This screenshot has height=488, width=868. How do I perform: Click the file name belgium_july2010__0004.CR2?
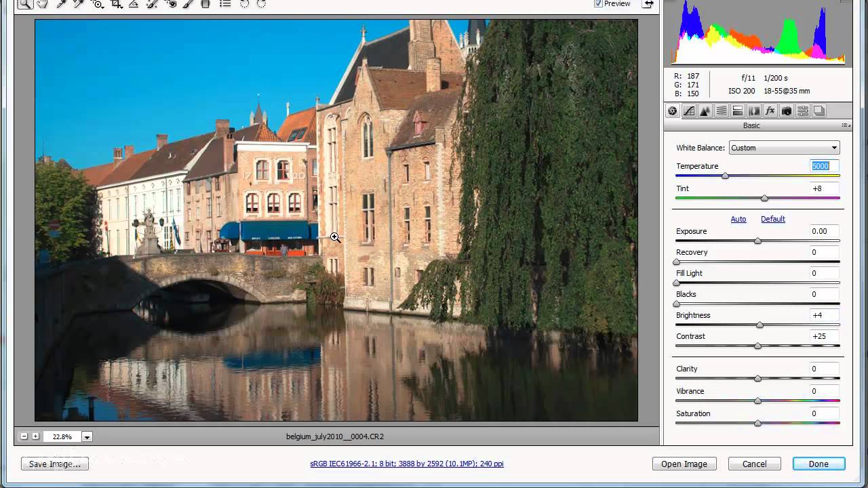335,436
